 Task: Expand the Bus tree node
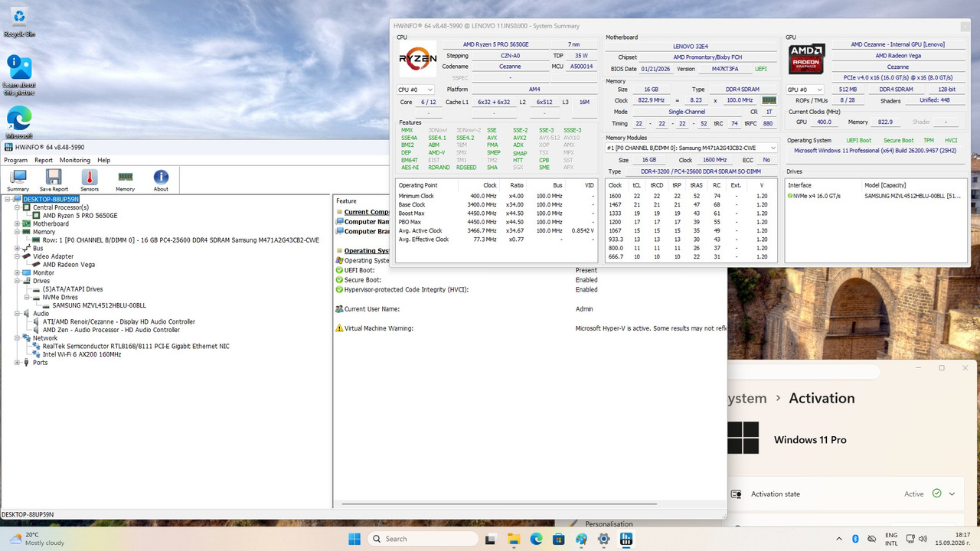pos(18,248)
